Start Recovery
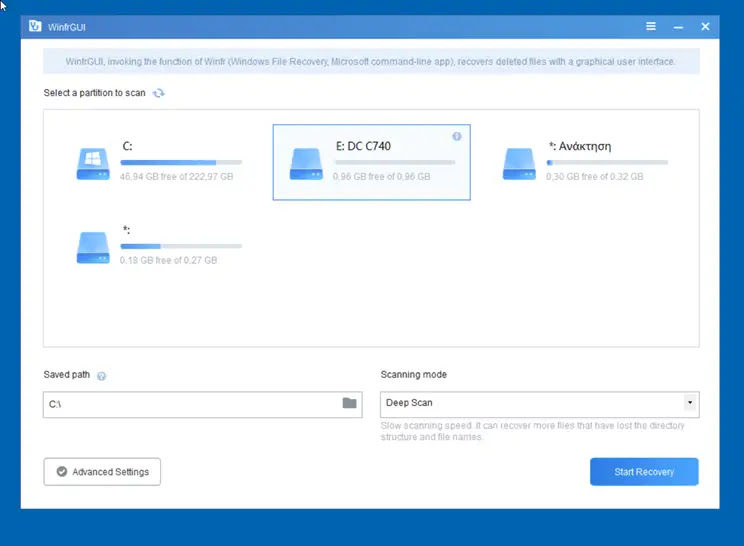 pos(644,472)
